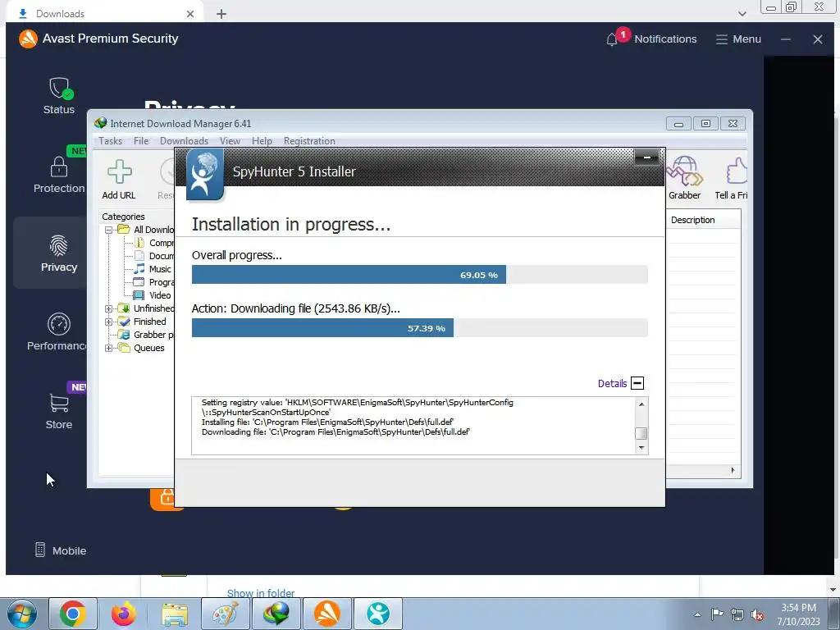Minimize the SpyHunter 5 Installer window
This screenshot has height=630, width=840.
pos(646,157)
